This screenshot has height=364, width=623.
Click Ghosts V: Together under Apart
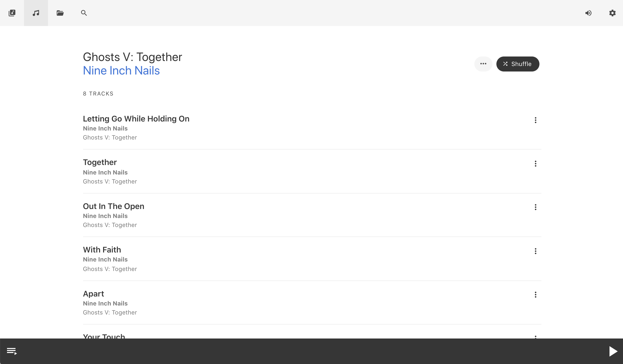[x=110, y=312]
